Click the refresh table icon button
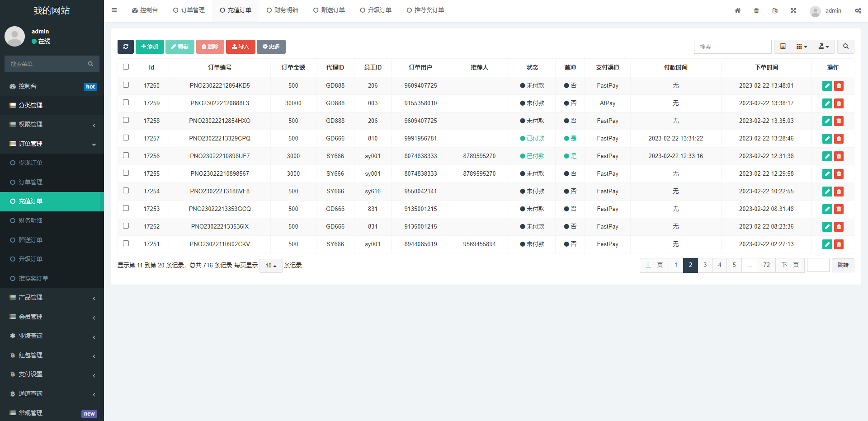The height and width of the screenshot is (421, 868). tap(126, 47)
